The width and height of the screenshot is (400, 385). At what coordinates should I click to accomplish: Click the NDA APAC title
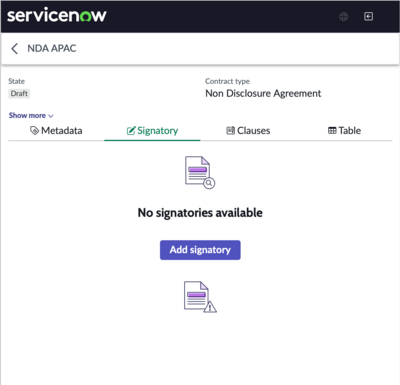tap(52, 48)
